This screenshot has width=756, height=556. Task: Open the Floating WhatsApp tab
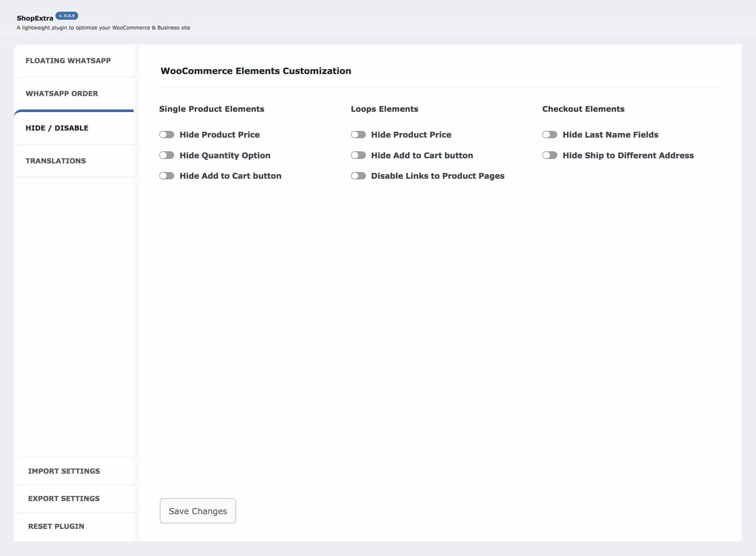tap(74, 61)
